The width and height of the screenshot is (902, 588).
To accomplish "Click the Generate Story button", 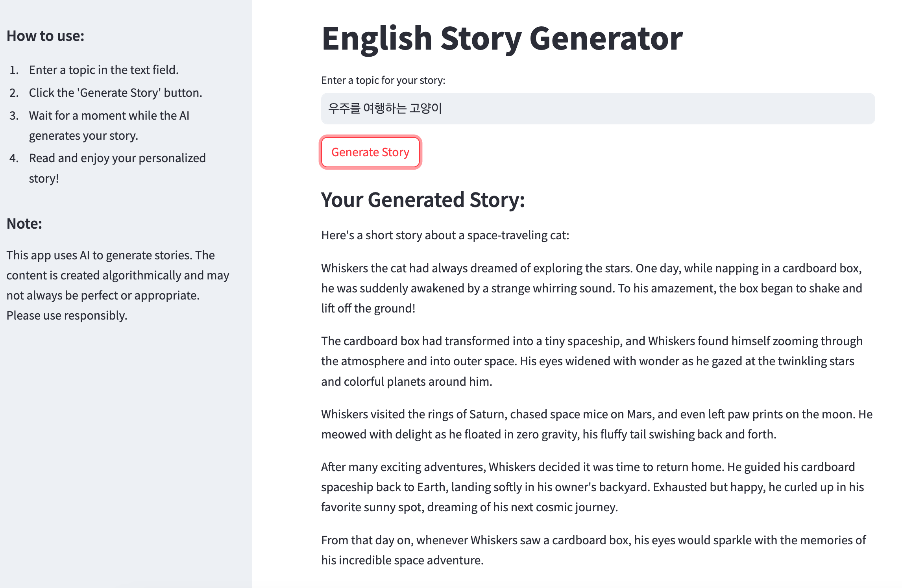I will 370,152.
